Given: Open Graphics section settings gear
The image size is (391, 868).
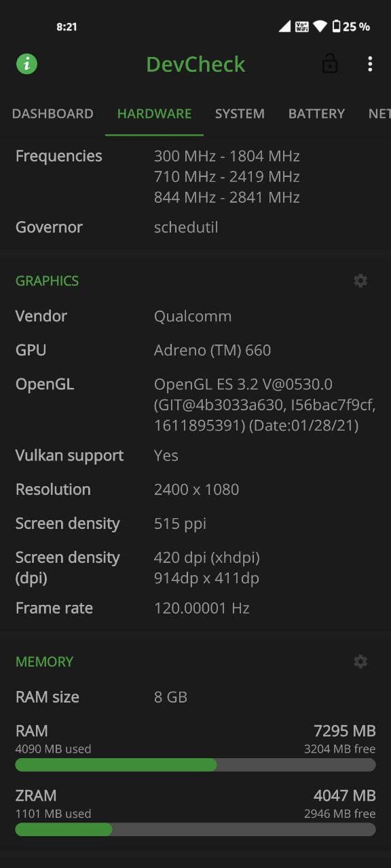Looking at the screenshot, I should 360,281.
